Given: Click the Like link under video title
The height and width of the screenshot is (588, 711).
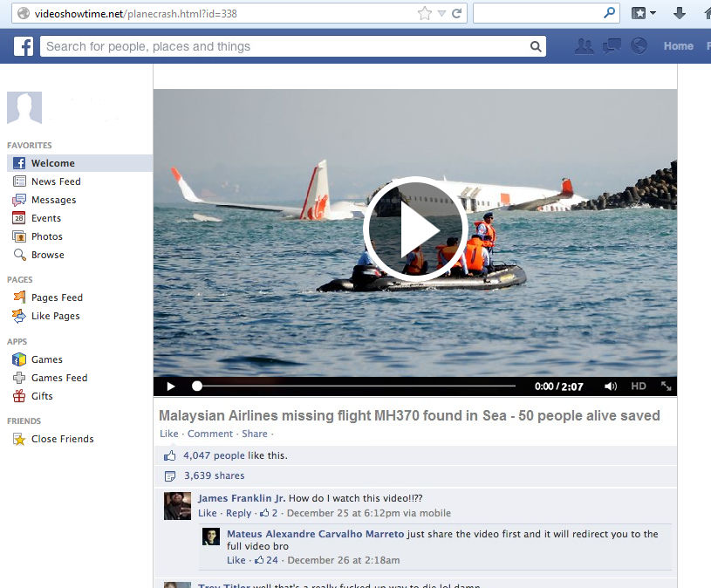Looking at the screenshot, I should pyautogui.click(x=168, y=434).
